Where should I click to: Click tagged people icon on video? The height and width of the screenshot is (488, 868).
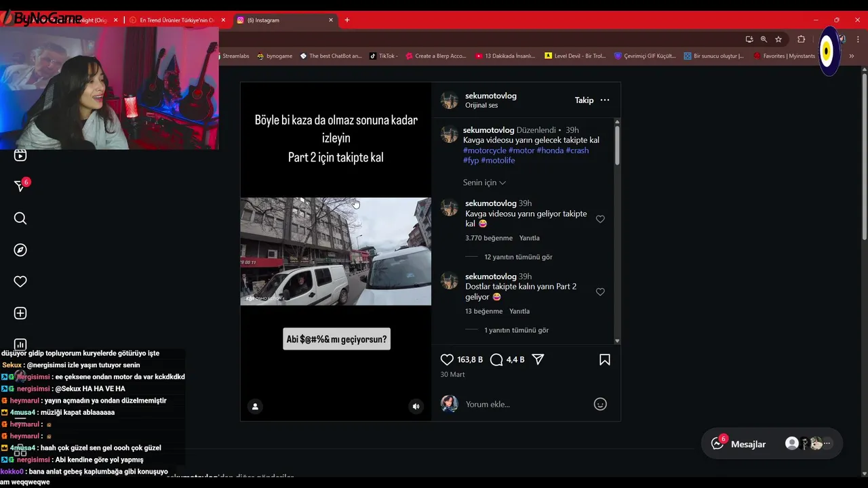[x=255, y=406]
